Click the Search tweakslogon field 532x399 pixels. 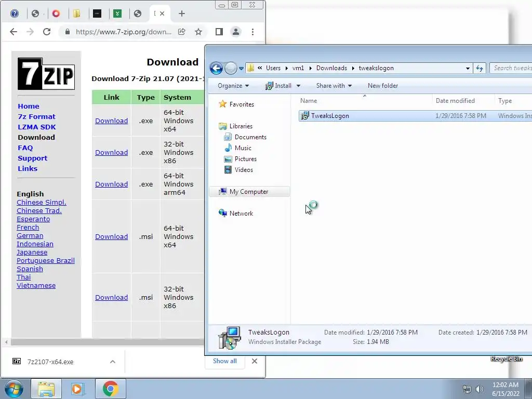511,68
